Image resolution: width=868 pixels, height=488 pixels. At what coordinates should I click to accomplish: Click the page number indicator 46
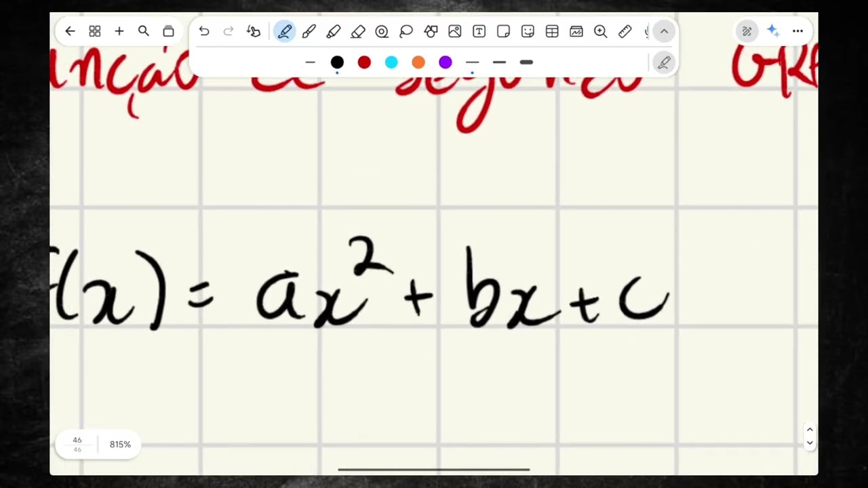click(77, 445)
